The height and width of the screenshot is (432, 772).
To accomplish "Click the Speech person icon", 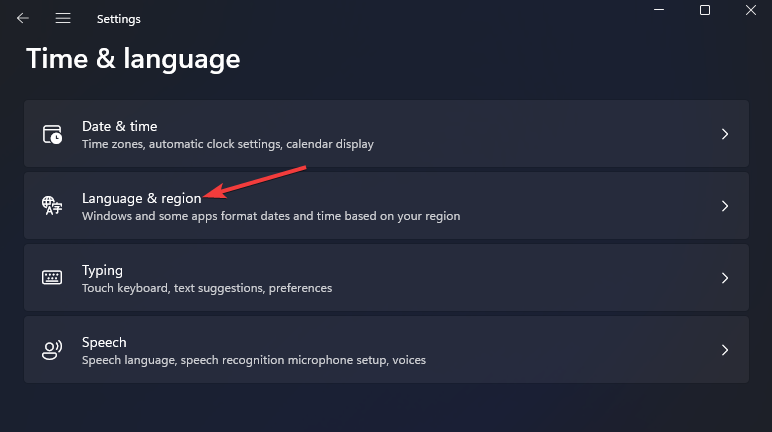I will tap(52, 350).
